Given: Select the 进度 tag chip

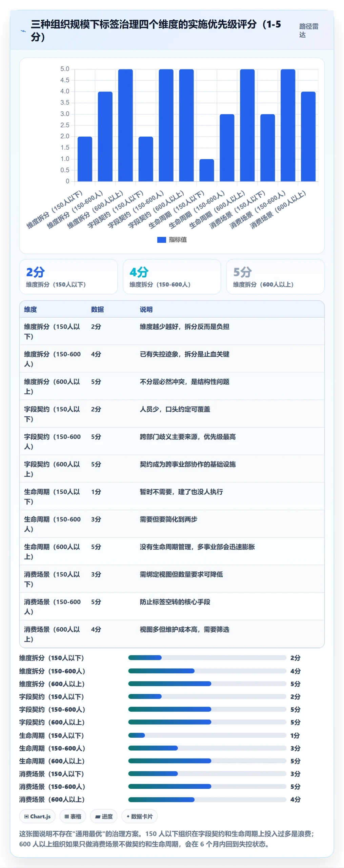Looking at the screenshot, I should tap(104, 816).
